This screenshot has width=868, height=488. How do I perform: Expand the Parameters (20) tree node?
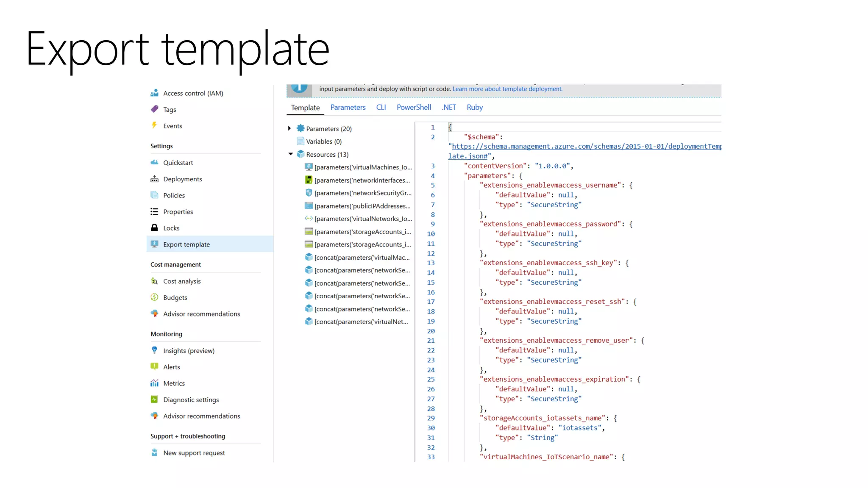tap(289, 128)
